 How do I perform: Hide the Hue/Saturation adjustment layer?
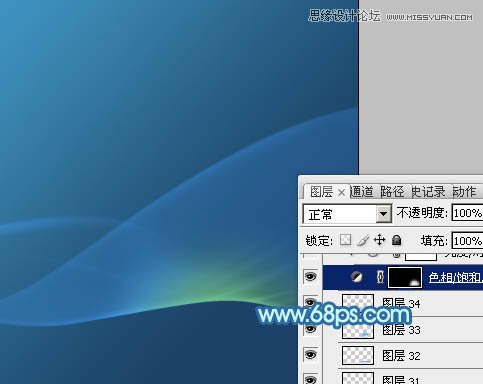(310, 276)
